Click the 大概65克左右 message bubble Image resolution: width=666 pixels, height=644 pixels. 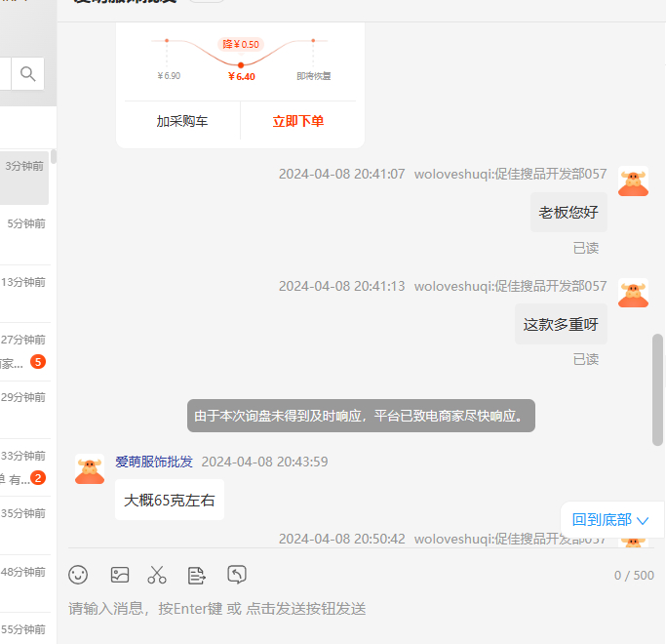[x=170, y=501]
